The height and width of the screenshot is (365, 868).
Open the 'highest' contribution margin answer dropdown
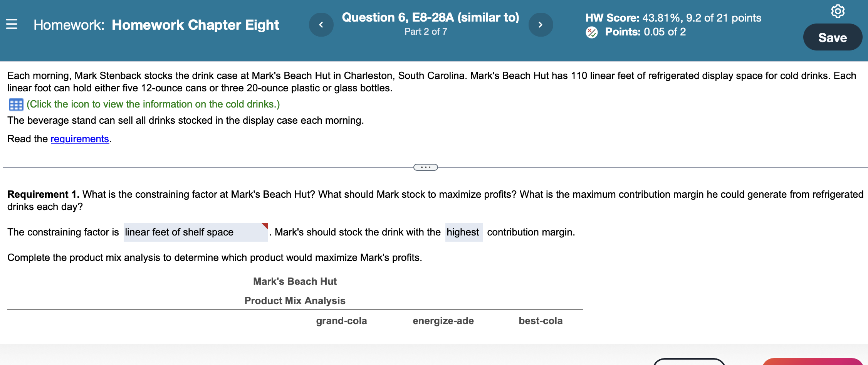click(x=463, y=232)
